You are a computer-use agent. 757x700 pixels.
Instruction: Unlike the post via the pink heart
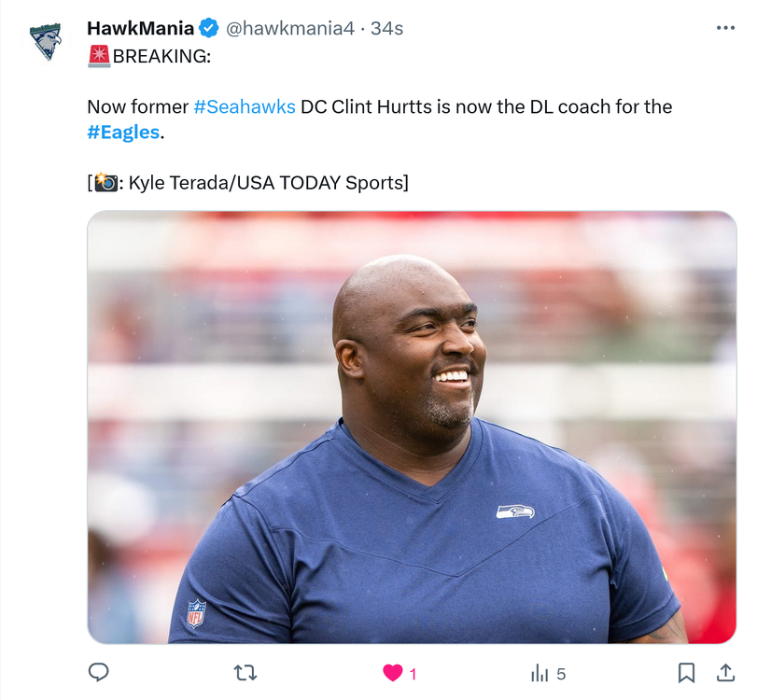point(392,673)
